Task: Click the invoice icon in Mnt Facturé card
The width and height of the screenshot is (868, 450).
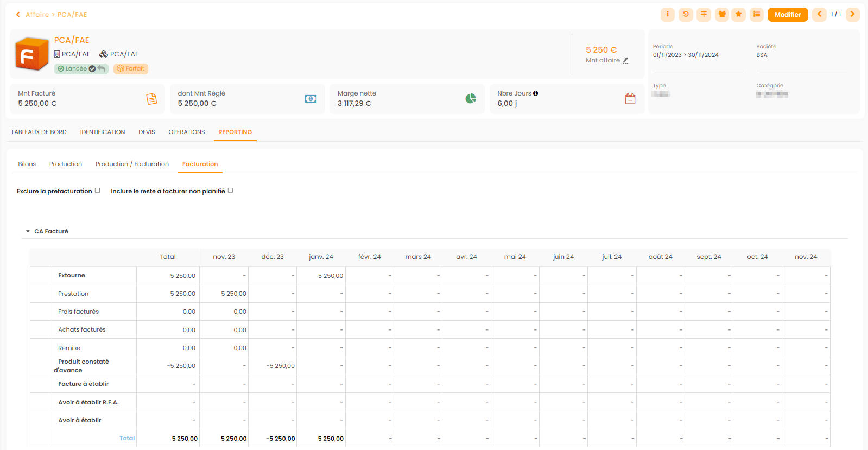Action: pos(151,99)
